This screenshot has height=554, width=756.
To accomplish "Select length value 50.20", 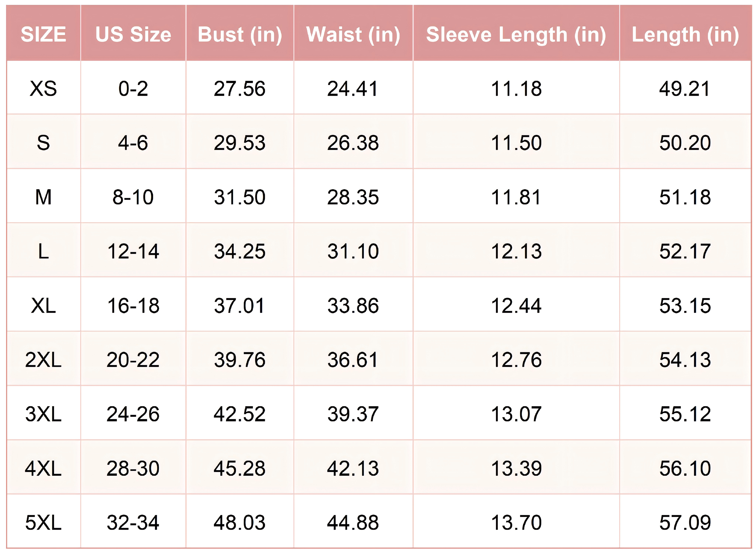I will (685, 143).
